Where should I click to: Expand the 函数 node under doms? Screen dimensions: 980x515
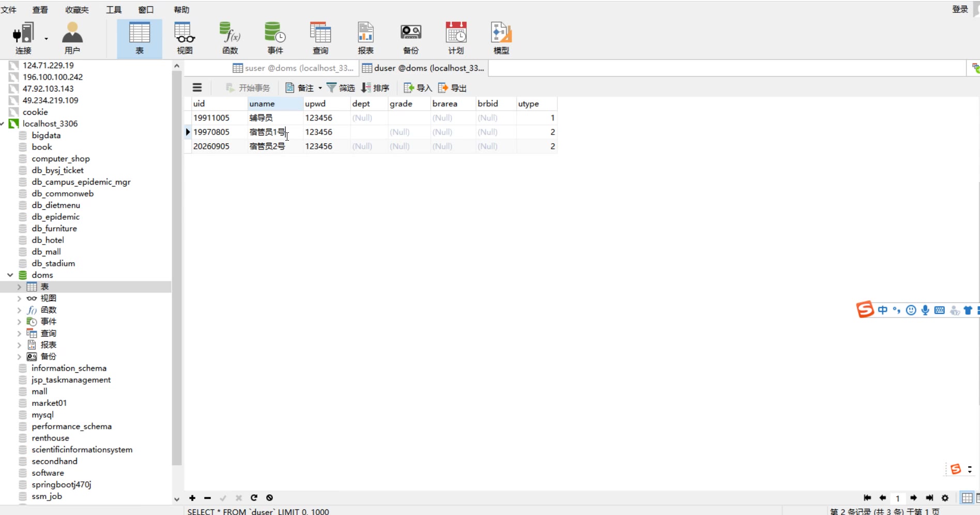(x=19, y=310)
